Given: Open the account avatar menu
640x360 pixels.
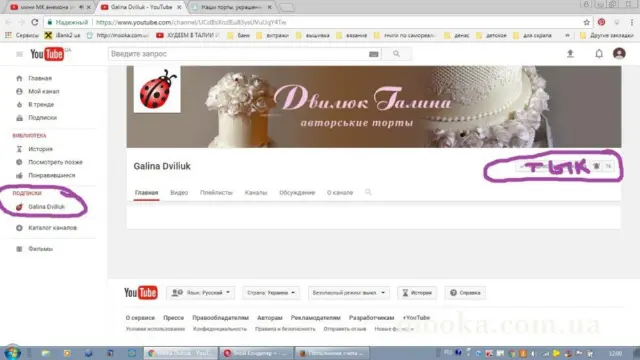Looking at the screenshot, I should tap(619, 53).
